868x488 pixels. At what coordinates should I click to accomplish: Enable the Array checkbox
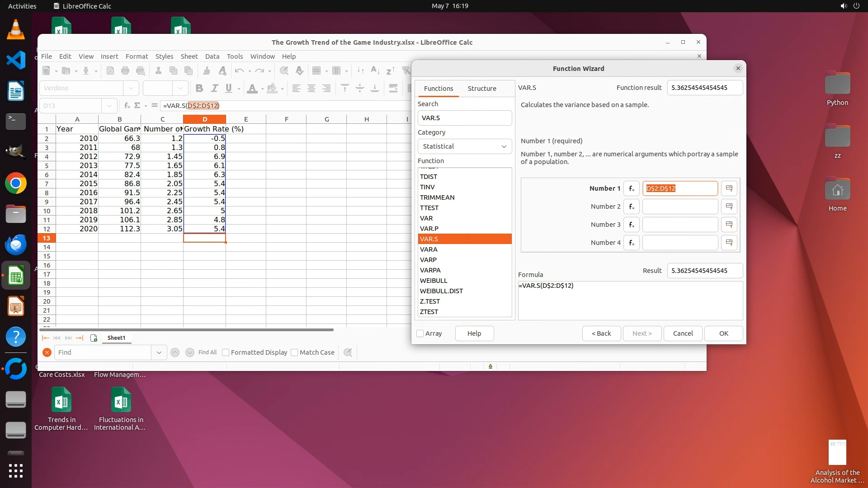pyautogui.click(x=420, y=333)
